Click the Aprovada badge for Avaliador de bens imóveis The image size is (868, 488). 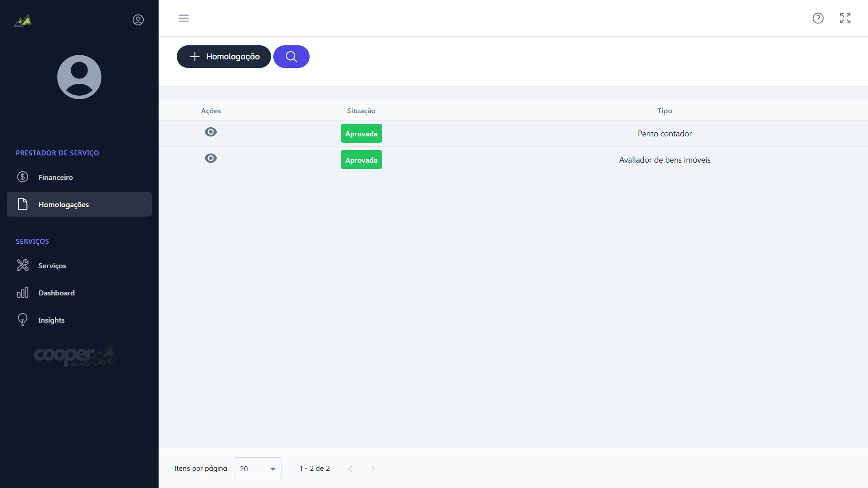click(361, 159)
